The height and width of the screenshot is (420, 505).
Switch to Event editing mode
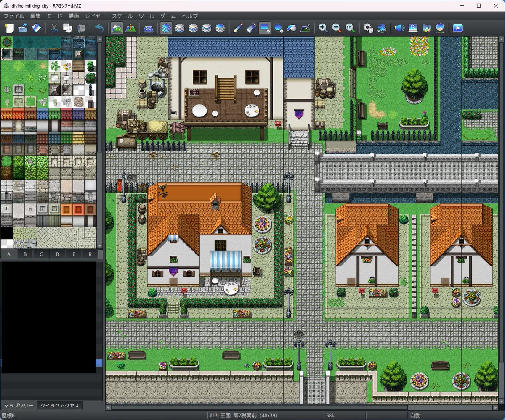[131, 28]
